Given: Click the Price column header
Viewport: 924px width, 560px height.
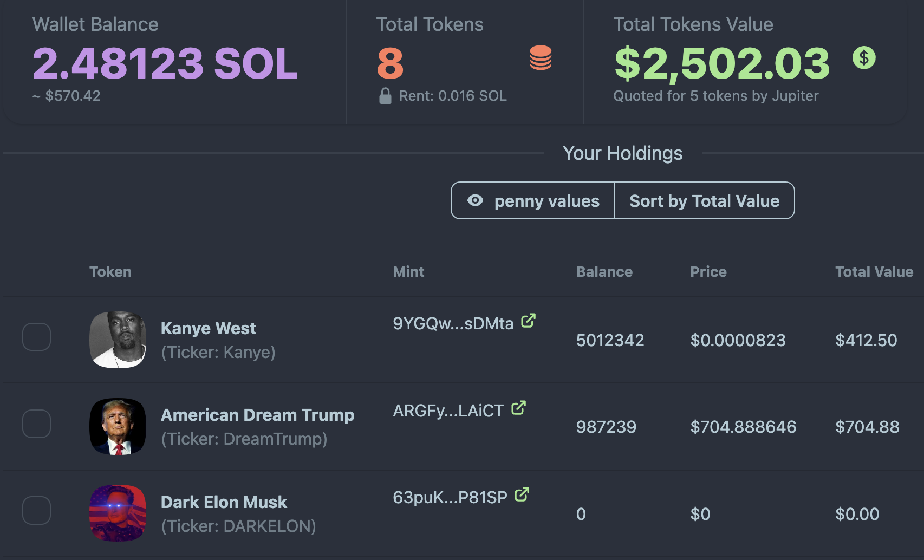Looking at the screenshot, I should coord(708,272).
